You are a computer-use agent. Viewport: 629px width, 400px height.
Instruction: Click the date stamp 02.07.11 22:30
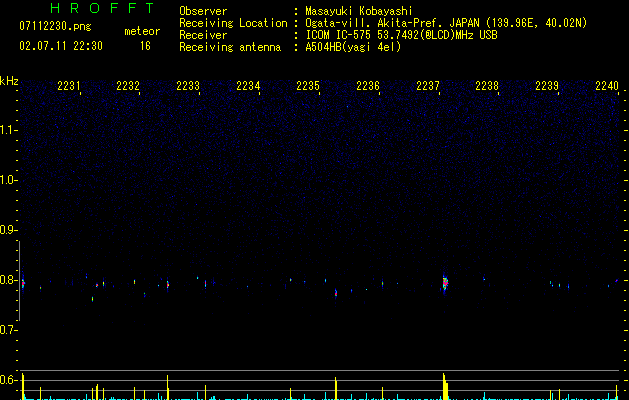click(61, 46)
